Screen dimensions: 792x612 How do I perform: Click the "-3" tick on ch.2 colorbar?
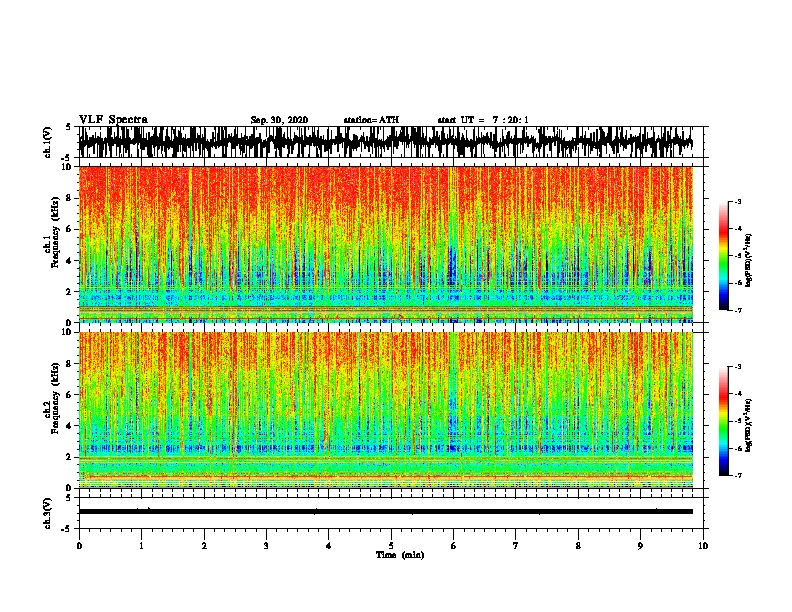(x=737, y=367)
